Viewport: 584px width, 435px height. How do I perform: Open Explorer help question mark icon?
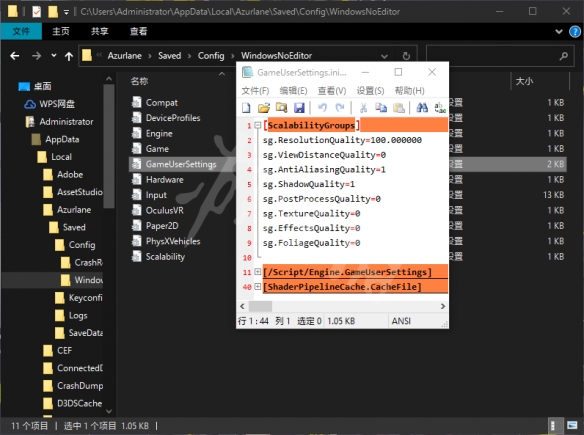click(575, 32)
